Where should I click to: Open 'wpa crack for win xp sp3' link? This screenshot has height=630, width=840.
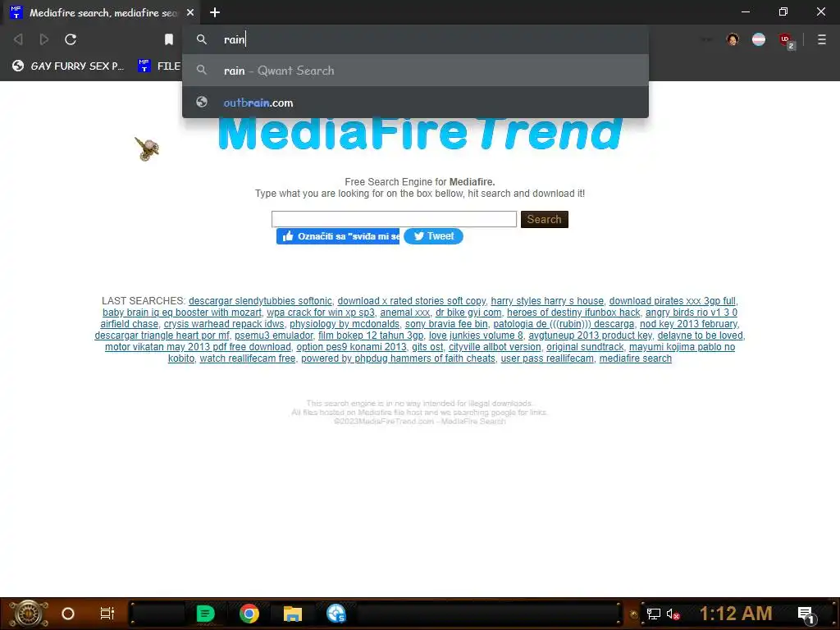[321, 313]
